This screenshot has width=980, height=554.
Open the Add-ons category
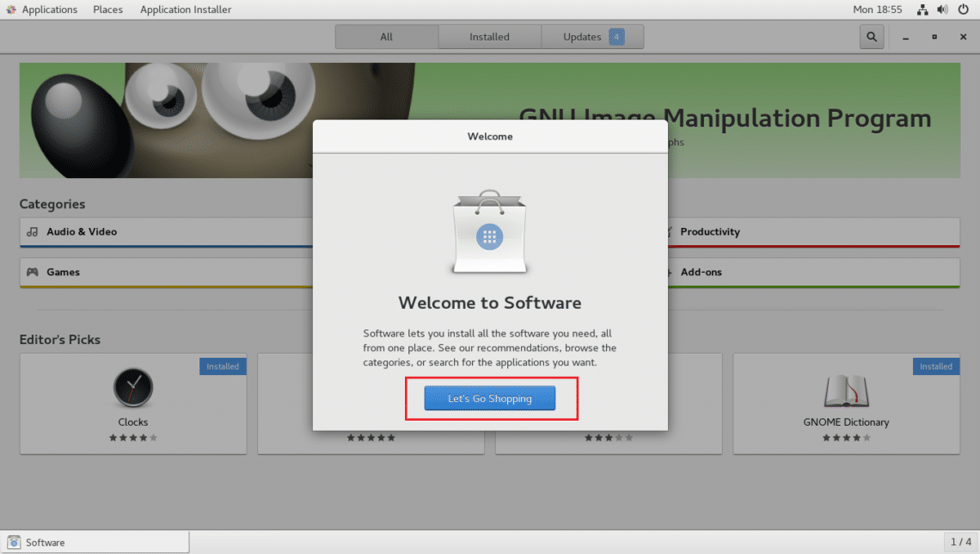(814, 273)
